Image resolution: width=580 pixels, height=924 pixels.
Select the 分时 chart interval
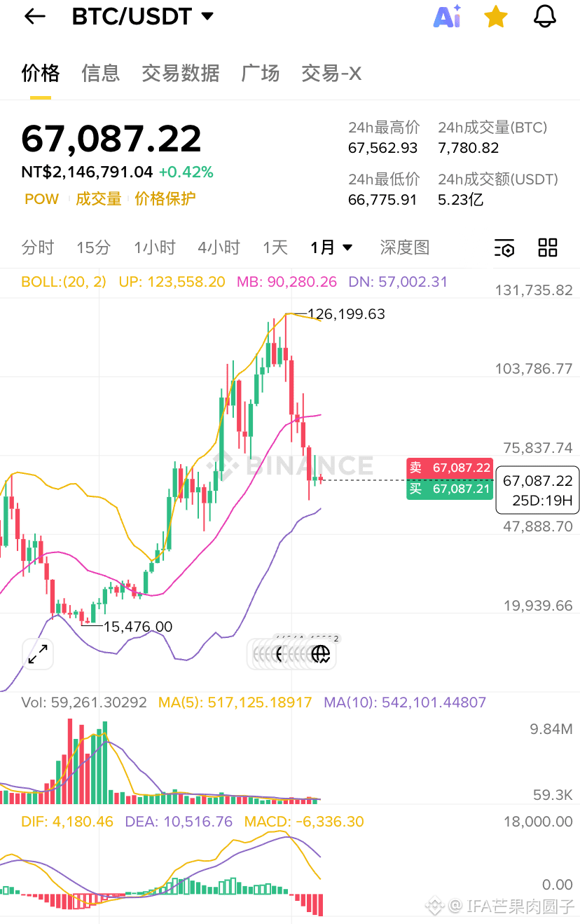click(38, 247)
